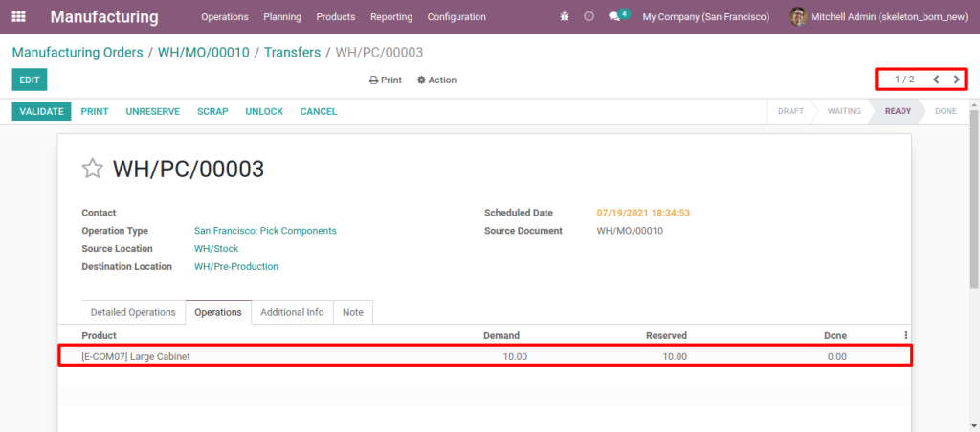Click Mitchell Admin avatar
This screenshot has width=980, height=432.
(797, 17)
